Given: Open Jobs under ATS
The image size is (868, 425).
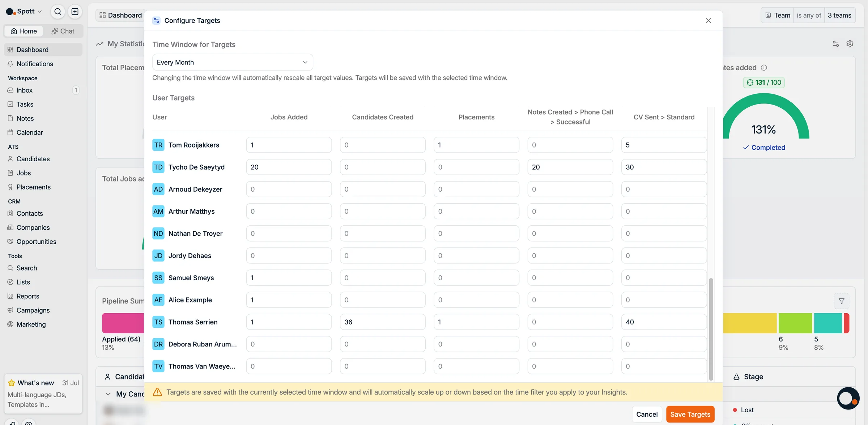Looking at the screenshot, I should (43, 173).
